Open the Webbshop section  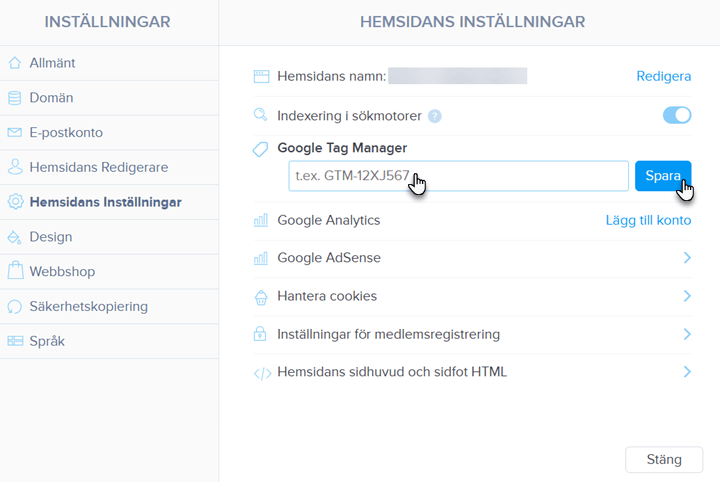[109, 271]
